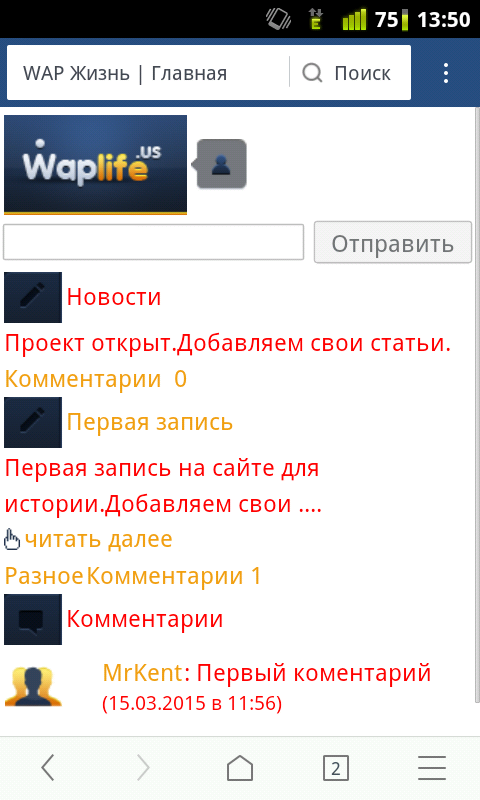Click the Waplife.us logo banner
480x800 pixels.
(95, 164)
